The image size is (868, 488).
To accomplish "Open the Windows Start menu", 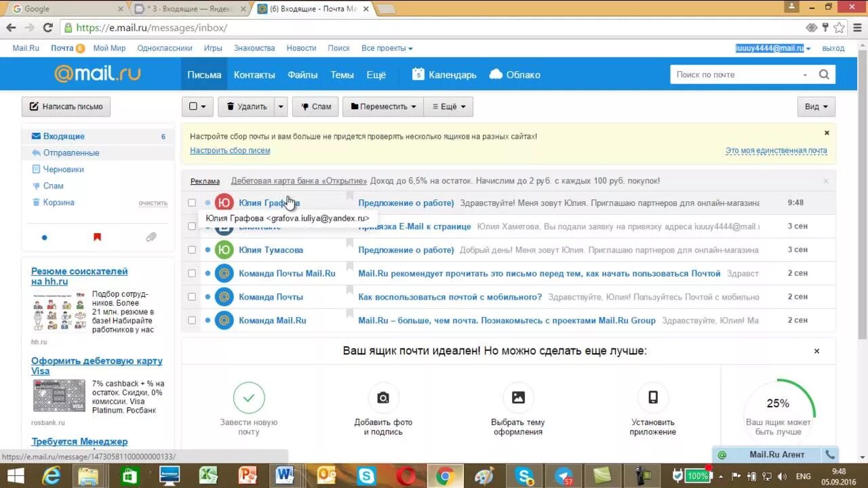I will coord(15,476).
